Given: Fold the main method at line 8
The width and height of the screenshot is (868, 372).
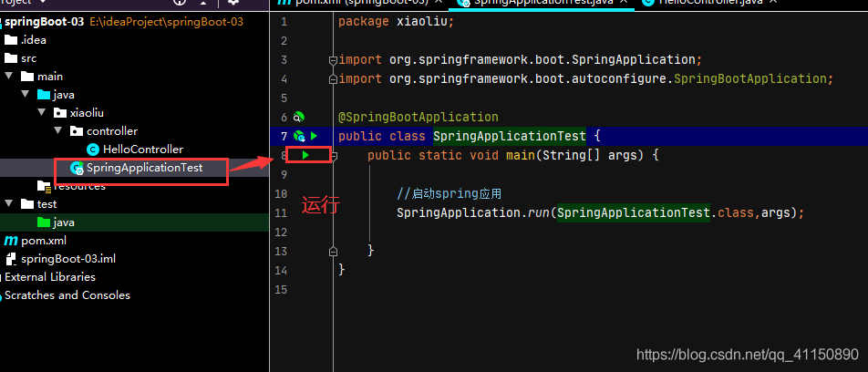Looking at the screenshot, I should pyautogui.click(x=334, y=156).
